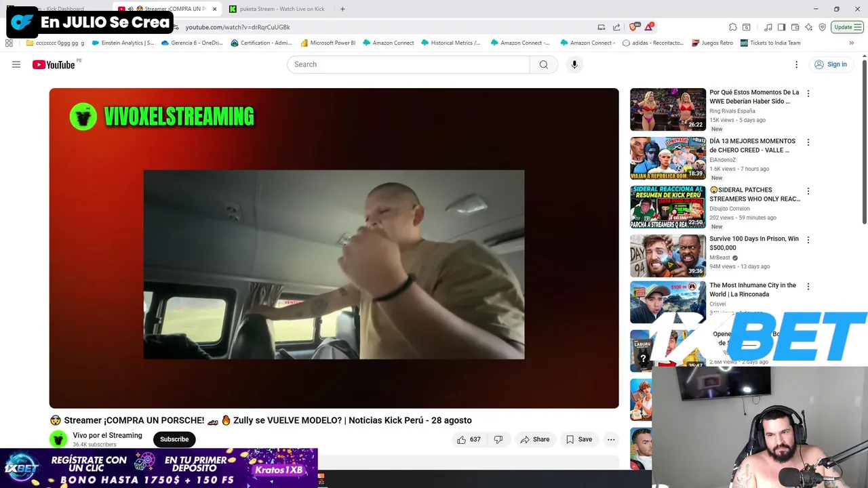The height and width of the screenshot is (488, 868).
Task: Open 'The Most Inhumane City' title link
Action: point(753,289)
